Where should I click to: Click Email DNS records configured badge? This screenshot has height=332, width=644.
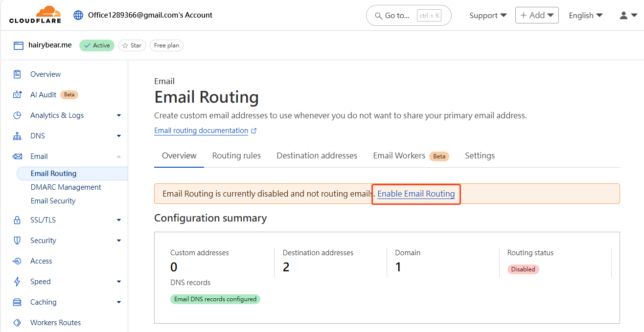215,299
